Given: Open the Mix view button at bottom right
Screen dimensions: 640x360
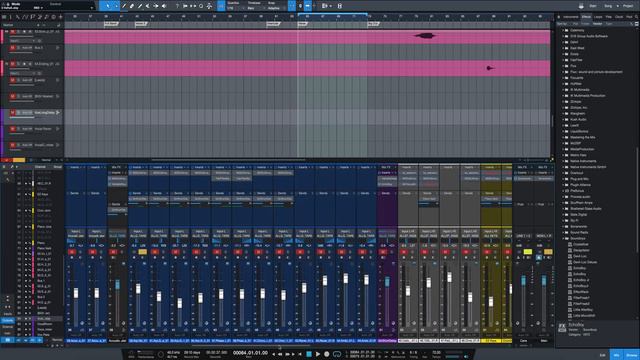Looking at the screenshot, I should coord(616,355).
